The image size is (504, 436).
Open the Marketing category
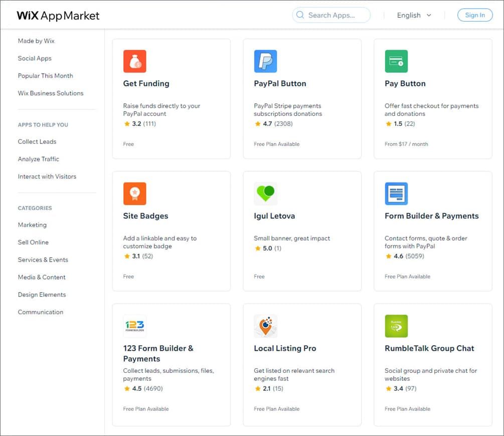pyautogui.click(x=32, y=225)
